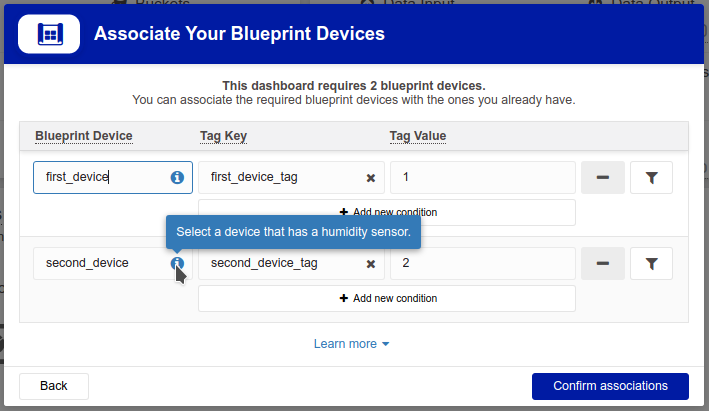Remove the second_device condition with minus button

tap(603, 263)
